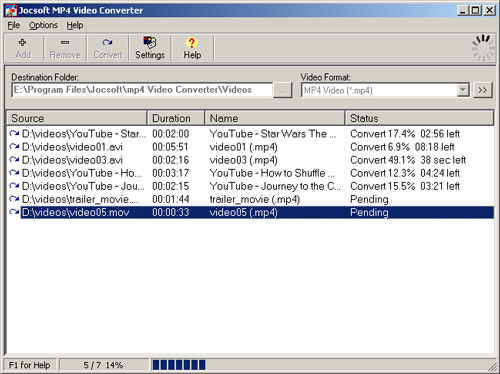Click the MP4 Video format combo box
Screen dimensions: 500x374
[385, 90]
